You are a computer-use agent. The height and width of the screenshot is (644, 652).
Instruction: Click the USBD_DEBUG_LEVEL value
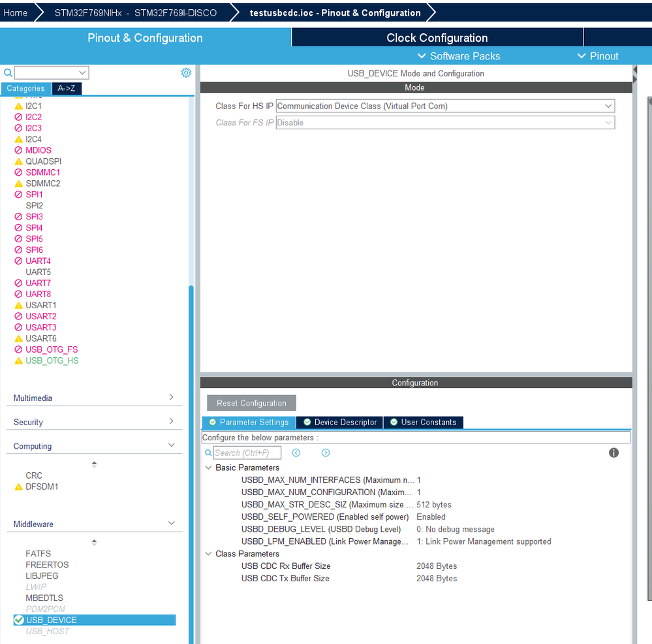pos(456,529)
